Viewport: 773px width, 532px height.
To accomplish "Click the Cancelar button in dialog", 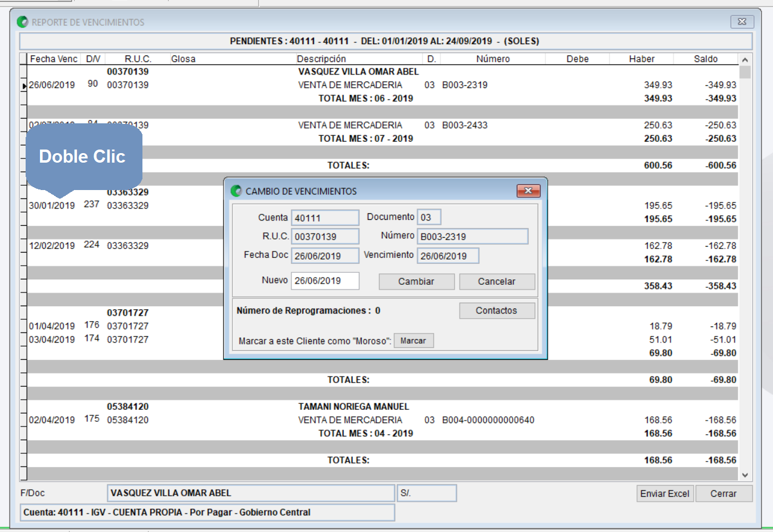I will coord(497,281).
